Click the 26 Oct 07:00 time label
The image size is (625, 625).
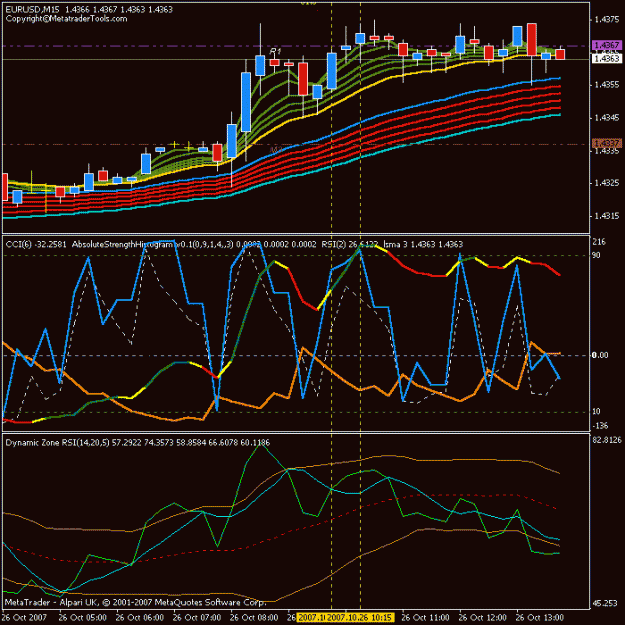tap(197, 618)
